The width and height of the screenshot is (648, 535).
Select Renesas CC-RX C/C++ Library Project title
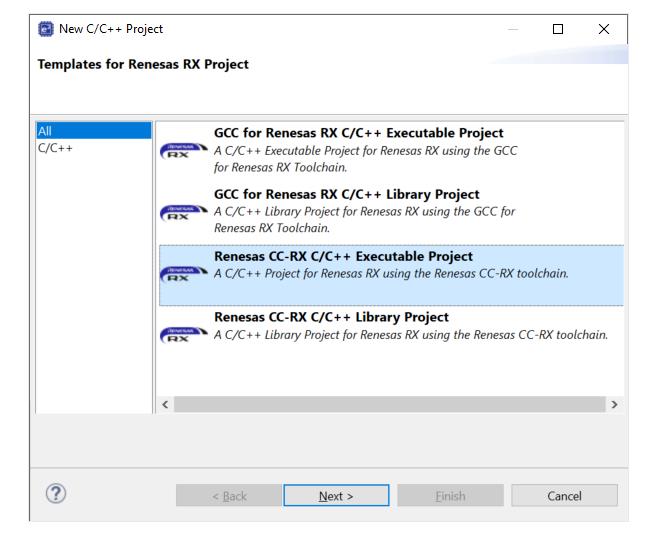331,317
